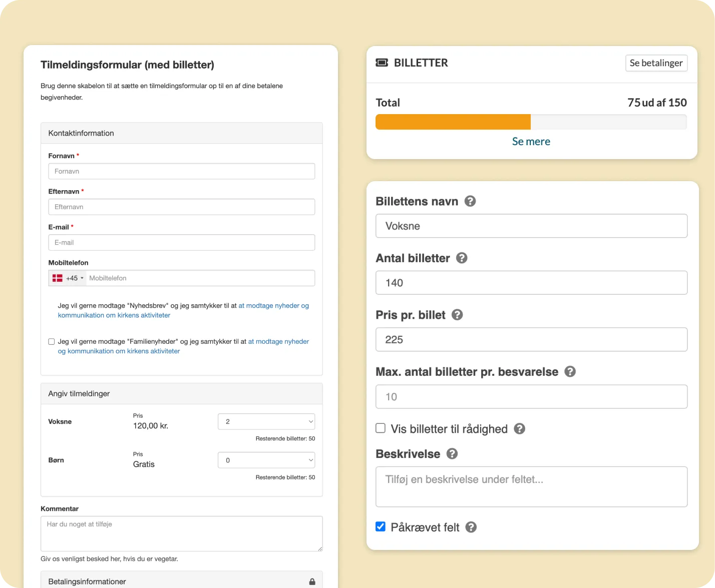Click into the Mobiltelefon number field
This screenshot has width=715, height=588.
pos(200,278)
